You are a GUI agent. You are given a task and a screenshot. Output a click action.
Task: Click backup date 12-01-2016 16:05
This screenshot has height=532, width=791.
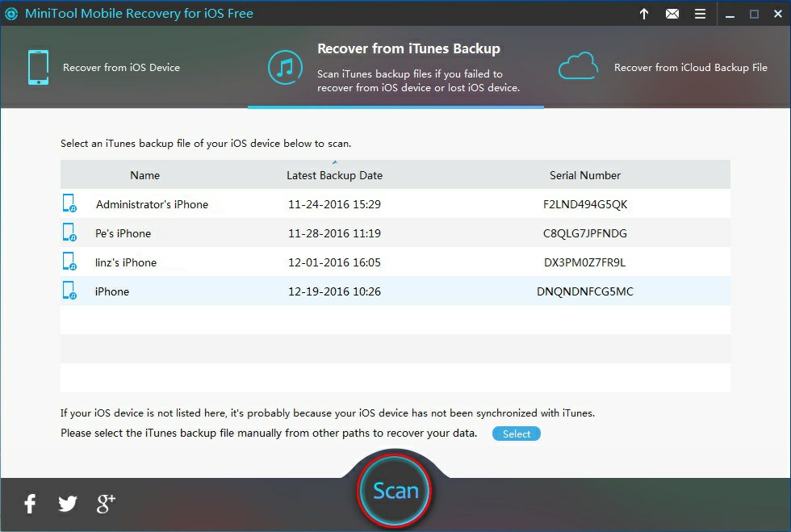click(334, 262)
